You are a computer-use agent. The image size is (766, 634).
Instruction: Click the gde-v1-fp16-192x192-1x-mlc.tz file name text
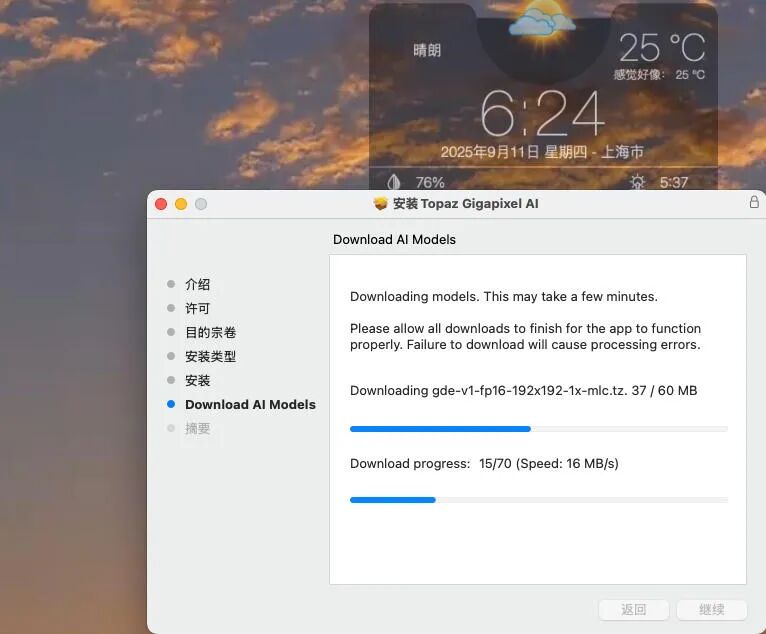[530, 391]
